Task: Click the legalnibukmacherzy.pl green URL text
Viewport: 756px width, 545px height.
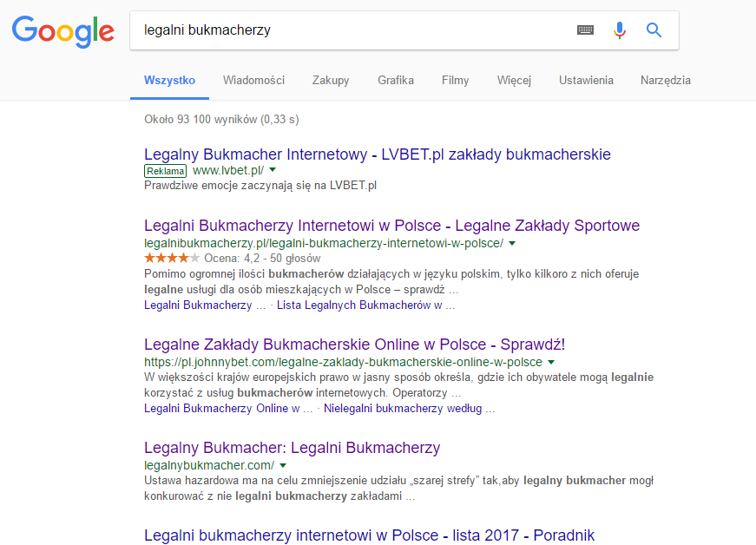Action: [x=324, y=243]
